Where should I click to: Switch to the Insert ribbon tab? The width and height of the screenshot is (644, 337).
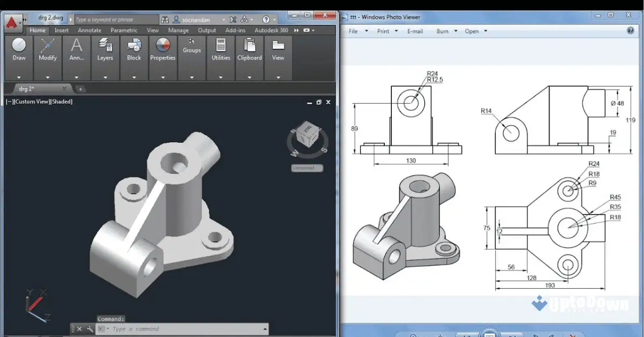tap(61, 30)
